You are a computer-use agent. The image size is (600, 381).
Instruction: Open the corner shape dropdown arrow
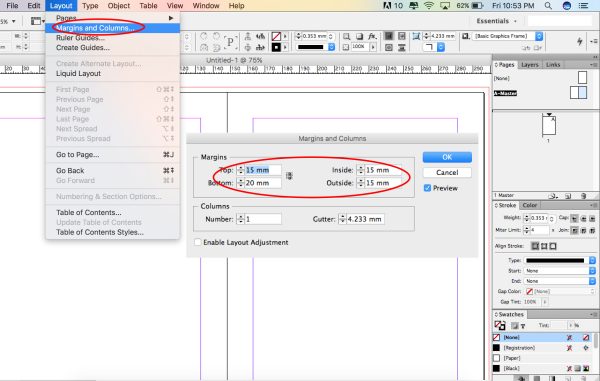[441, 47]
